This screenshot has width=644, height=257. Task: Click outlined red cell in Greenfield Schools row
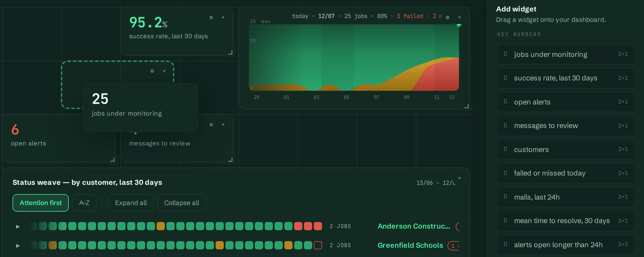(318, 245)
